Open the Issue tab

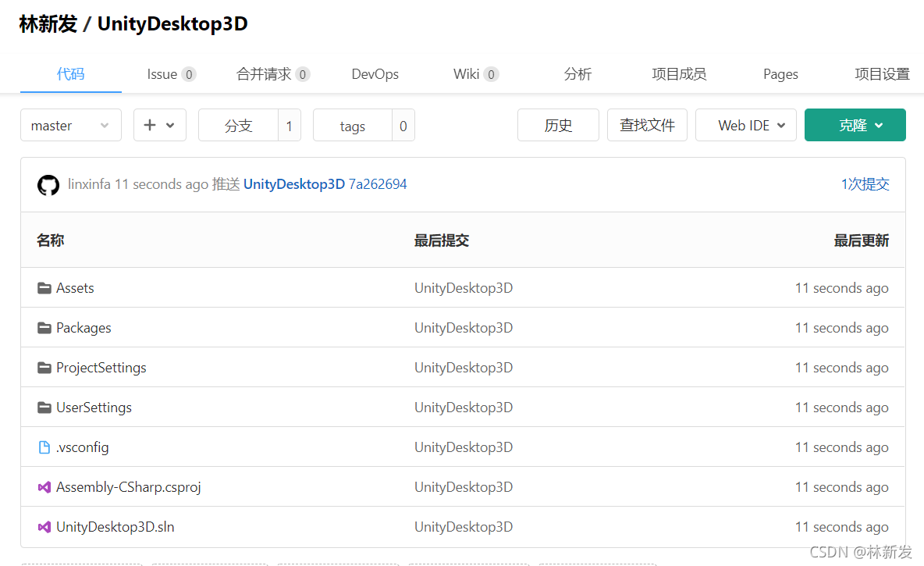click(x=172, y=74)
